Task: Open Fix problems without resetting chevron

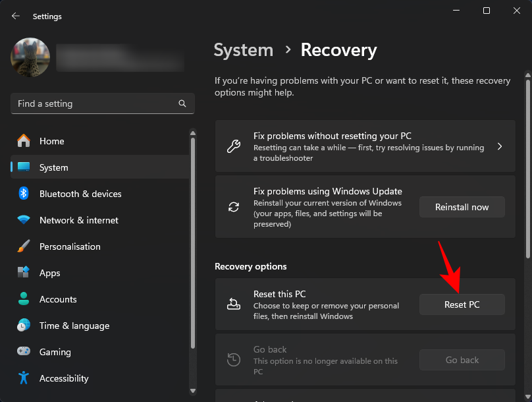Action: [500, 146]
